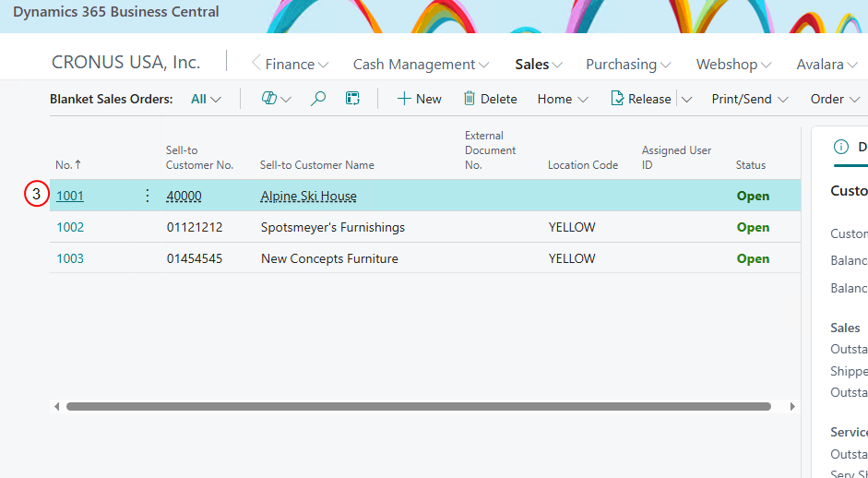Click the Release button
Image resolution: width=868 pixels, height=478 pixels.
coord(641,99)
